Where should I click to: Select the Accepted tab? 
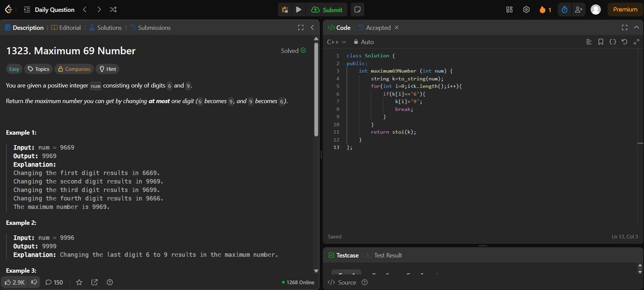(x=374, y=27)
